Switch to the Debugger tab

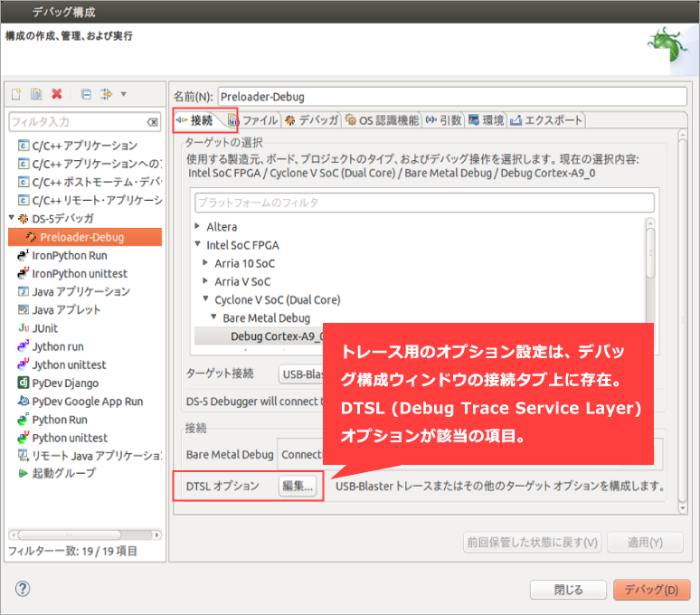[x=312, y=119]
